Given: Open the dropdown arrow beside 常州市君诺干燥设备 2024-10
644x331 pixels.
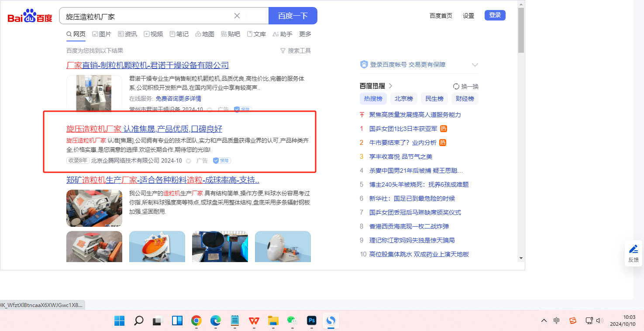Looking at the screenshot, I should (210, 109).
